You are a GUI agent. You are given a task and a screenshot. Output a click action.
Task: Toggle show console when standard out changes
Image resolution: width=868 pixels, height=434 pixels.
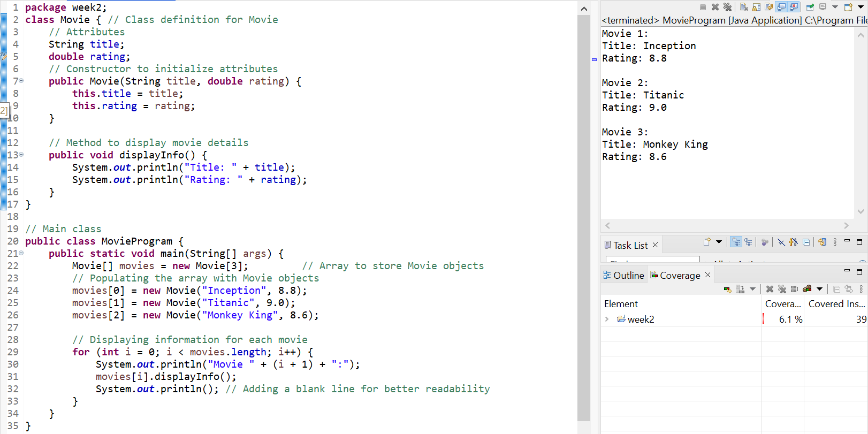[x=781, y=7]
